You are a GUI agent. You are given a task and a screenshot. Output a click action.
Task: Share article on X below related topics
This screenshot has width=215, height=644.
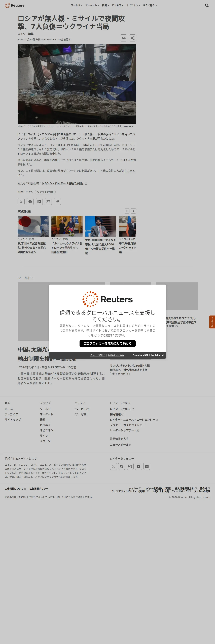click(21, 201)
